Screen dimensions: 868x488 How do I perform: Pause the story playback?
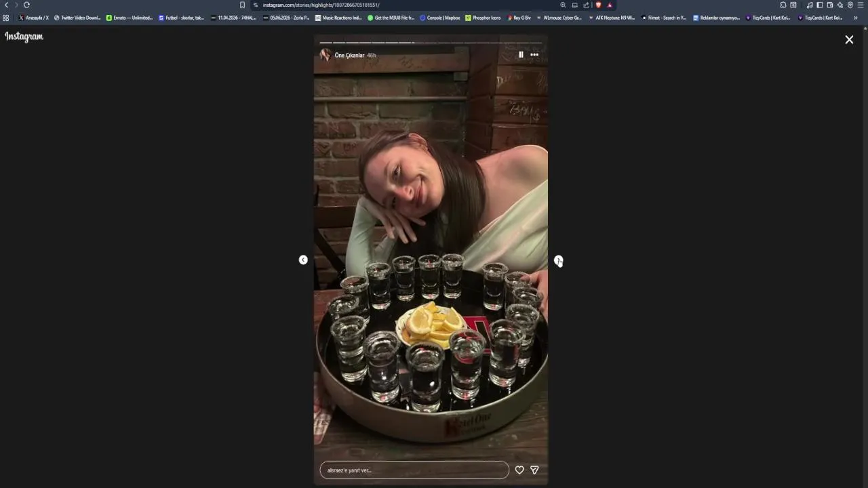click(x=521, y=55)
